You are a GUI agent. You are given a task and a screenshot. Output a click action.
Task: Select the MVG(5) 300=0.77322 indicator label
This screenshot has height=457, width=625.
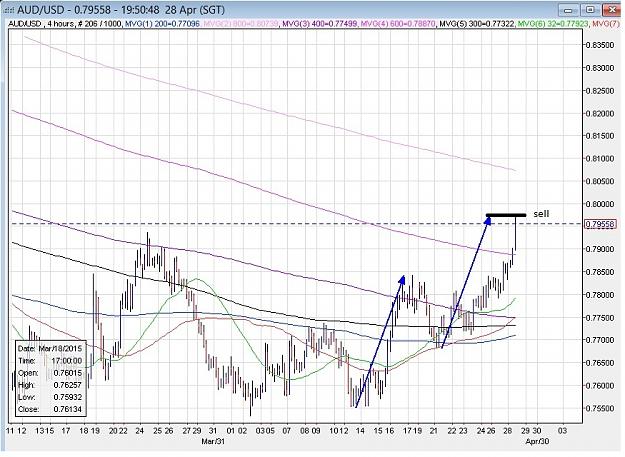point(476,24)
